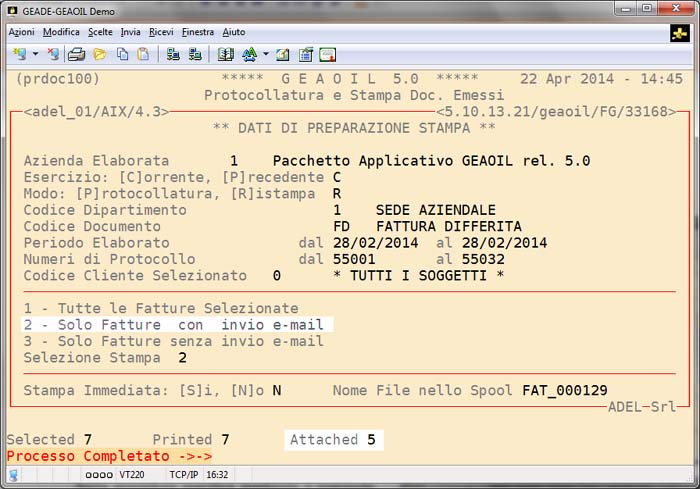Open the Finestra menu

[198, 32]
